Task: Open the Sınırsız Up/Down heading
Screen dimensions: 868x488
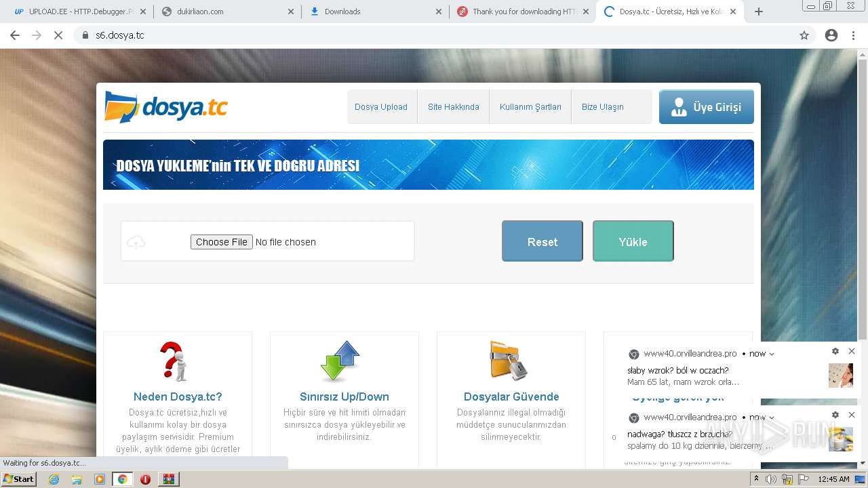Action: click(344, 397)
